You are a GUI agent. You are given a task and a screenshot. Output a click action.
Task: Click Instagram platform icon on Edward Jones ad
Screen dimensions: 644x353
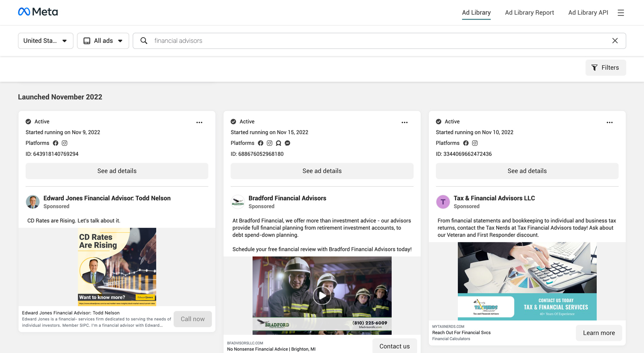click(65, 143)
